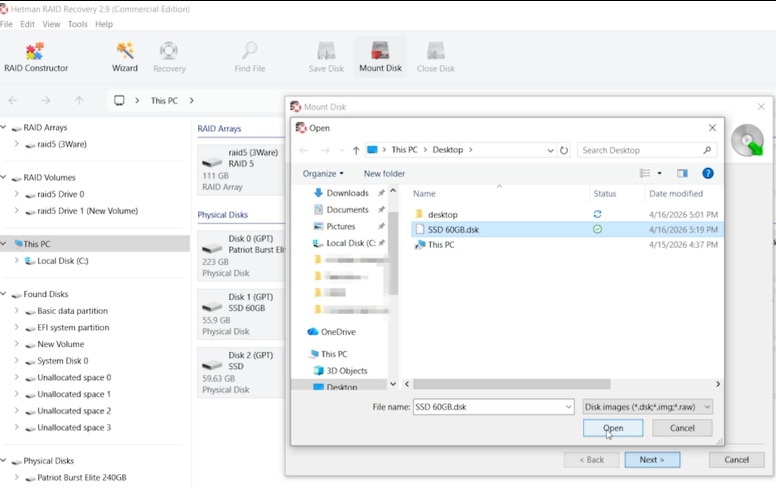
Task: Click the Find File icon
Action: tap(250, 57)
